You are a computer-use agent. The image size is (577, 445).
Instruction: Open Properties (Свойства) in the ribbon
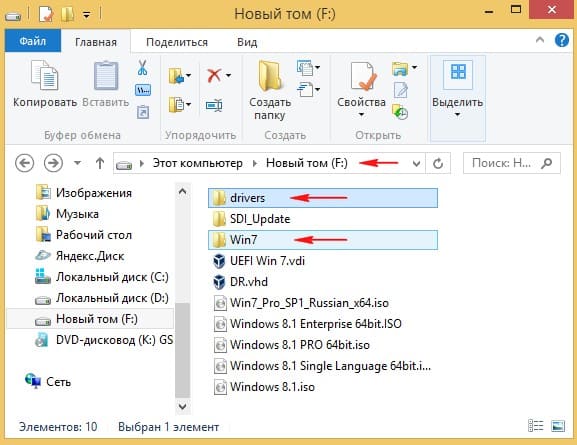click(x=361, y=89)
